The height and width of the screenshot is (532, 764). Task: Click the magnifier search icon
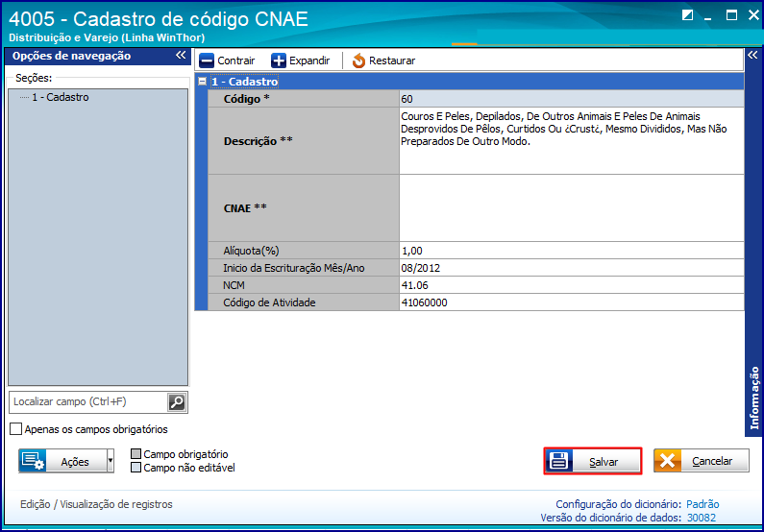pyautogui.click(x=177, y=402)
